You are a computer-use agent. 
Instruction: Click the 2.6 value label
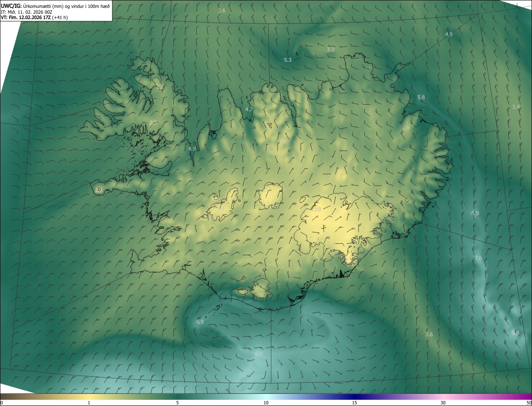406,128
